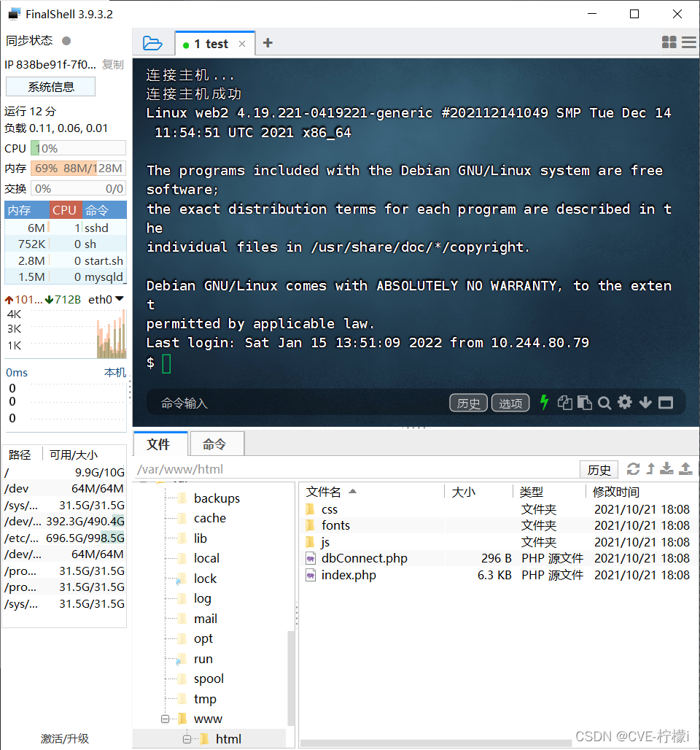Screen dimensions: 700x750
Task: Open terminal settings gear icon
Action: pyautogui.click(x=624, y=402)
